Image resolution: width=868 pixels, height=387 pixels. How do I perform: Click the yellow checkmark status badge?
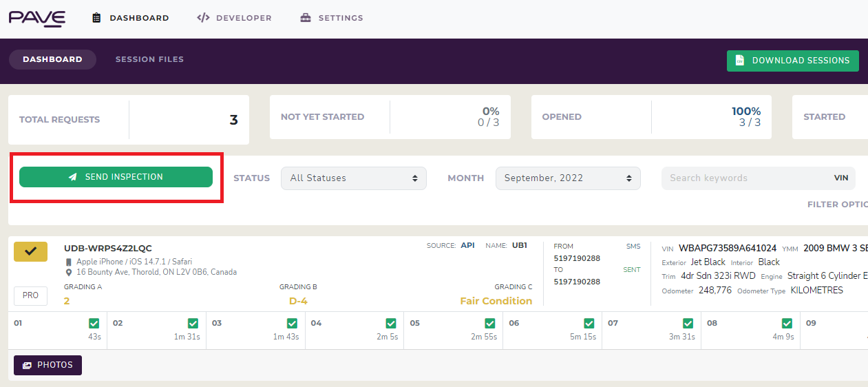point(30,252)
